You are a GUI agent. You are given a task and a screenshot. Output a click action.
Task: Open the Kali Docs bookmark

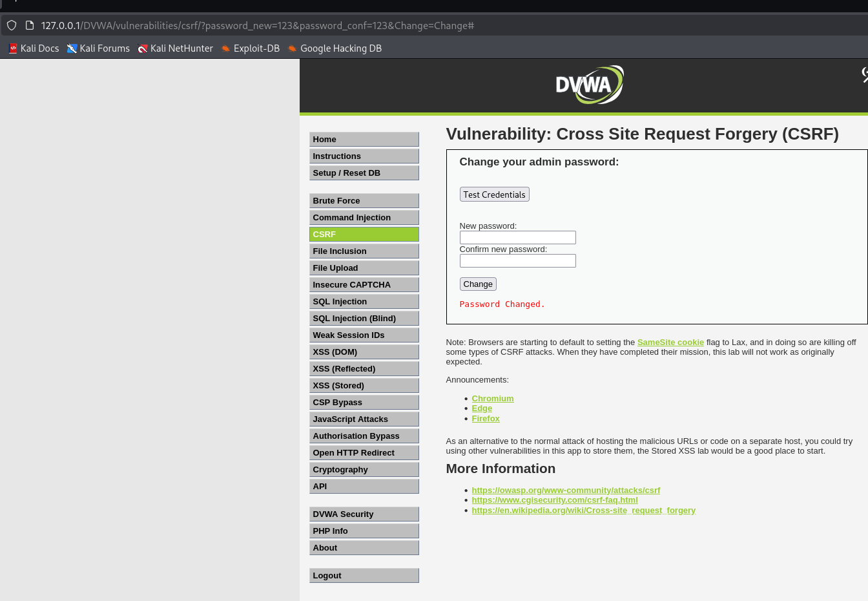(34, 48)
